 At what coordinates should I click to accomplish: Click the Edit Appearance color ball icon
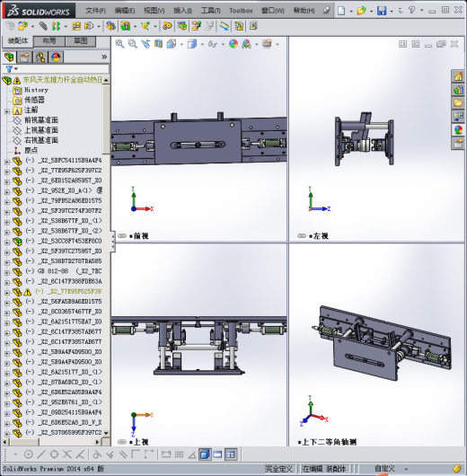pos(233,44)
